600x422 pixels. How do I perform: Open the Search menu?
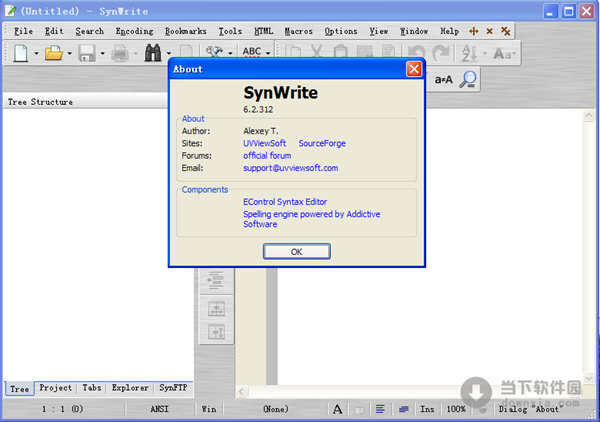pyautogui.click(x=90, y=31)
